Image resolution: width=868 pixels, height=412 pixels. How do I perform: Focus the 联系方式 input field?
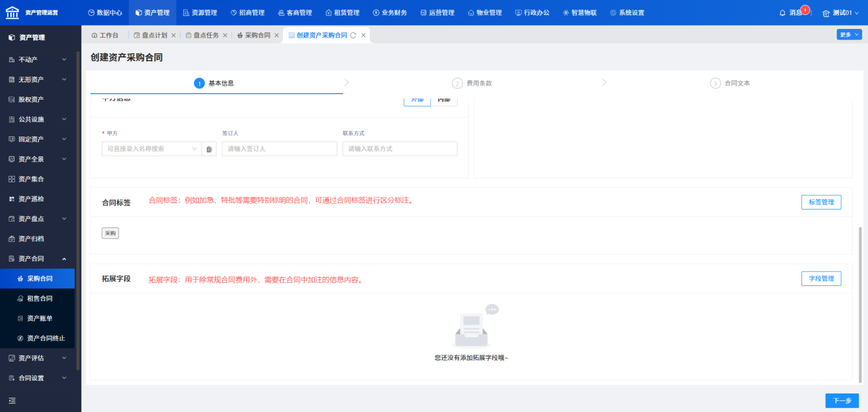click(400, 149)
